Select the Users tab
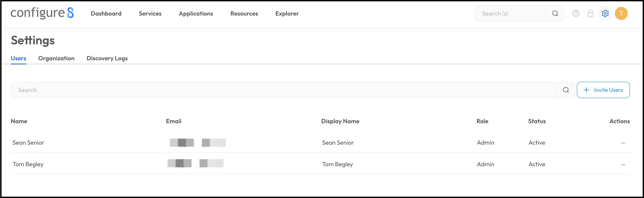The height and width of the screenshot is (198, 644). tap(19, 58)
